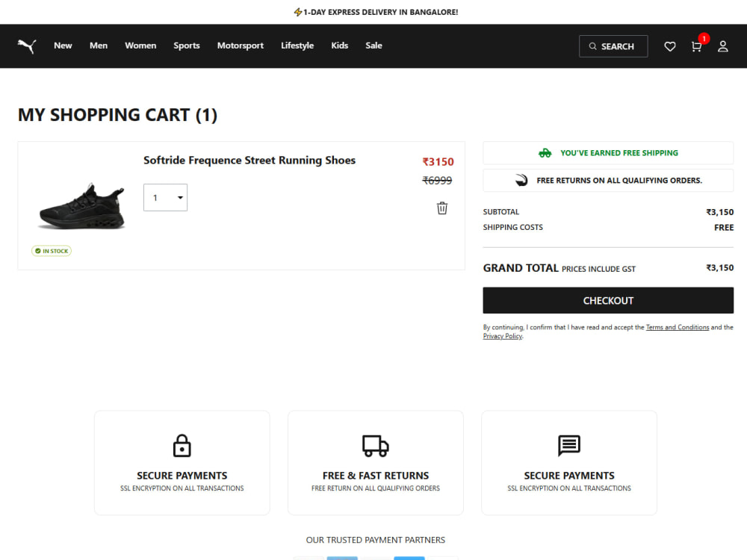Click the FREE shipping cost value
The height and width of the screenshot is (560, 747).
click(x=724, y=228)
